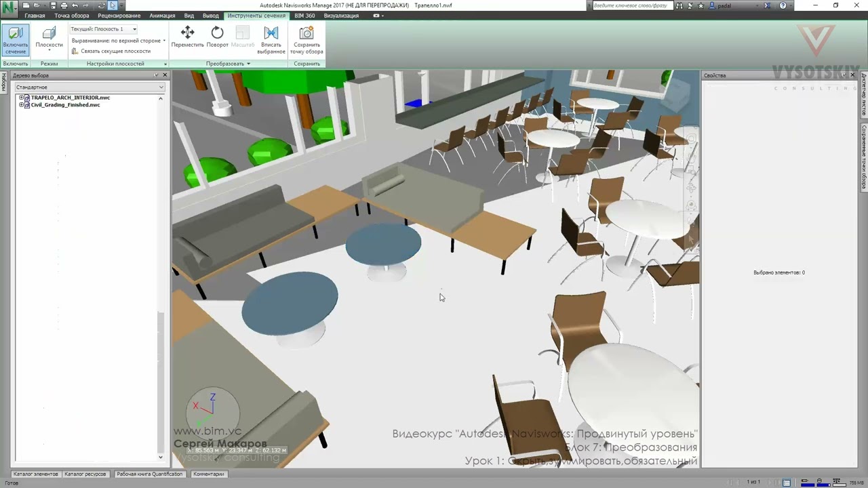
Task: Click the keyword search input field
Action: point(633,5)
